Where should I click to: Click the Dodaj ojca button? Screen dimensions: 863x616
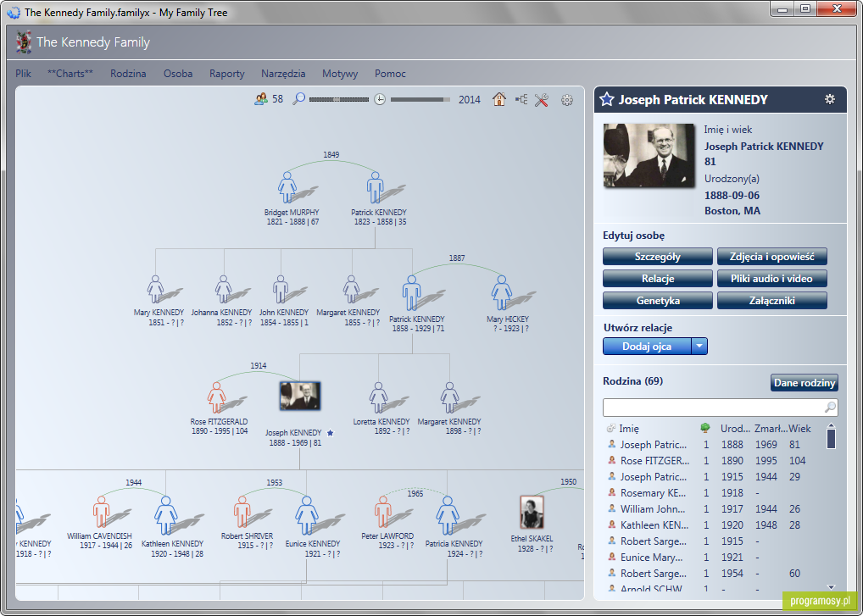coord(648,347)
